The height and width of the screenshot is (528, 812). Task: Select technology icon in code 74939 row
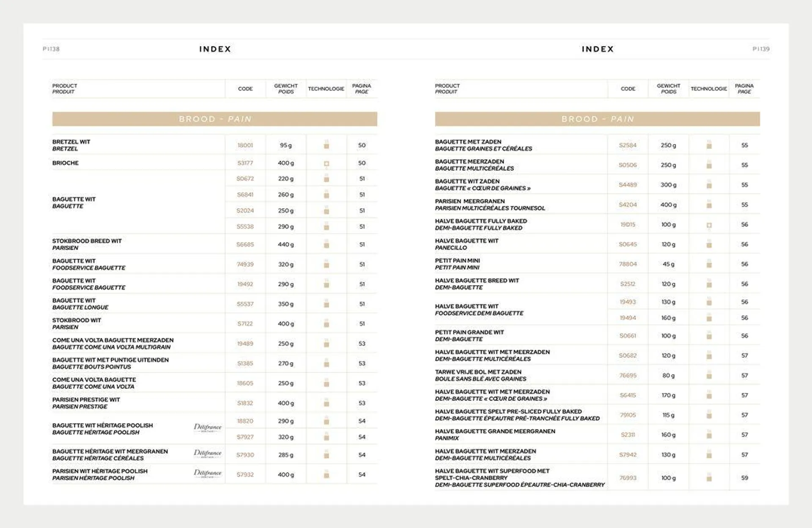(326, 264)
